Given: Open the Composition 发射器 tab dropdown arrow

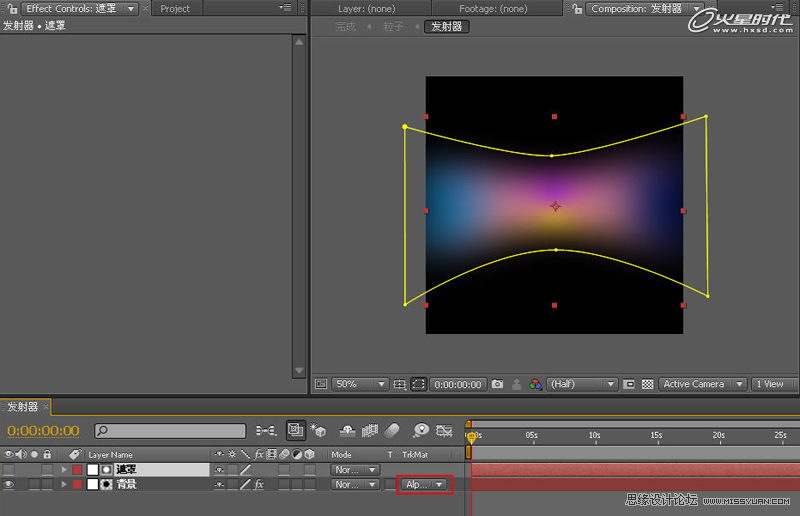Looking at the screenshot, I should [x=696, y=9].
